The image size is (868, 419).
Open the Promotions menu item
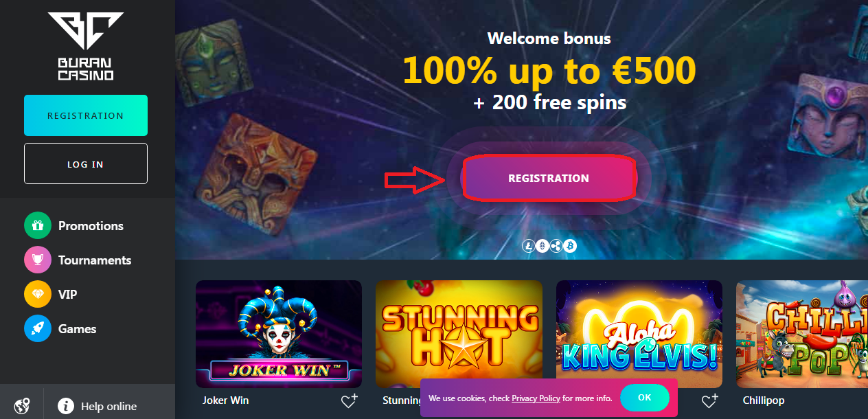tap(91, 226)
